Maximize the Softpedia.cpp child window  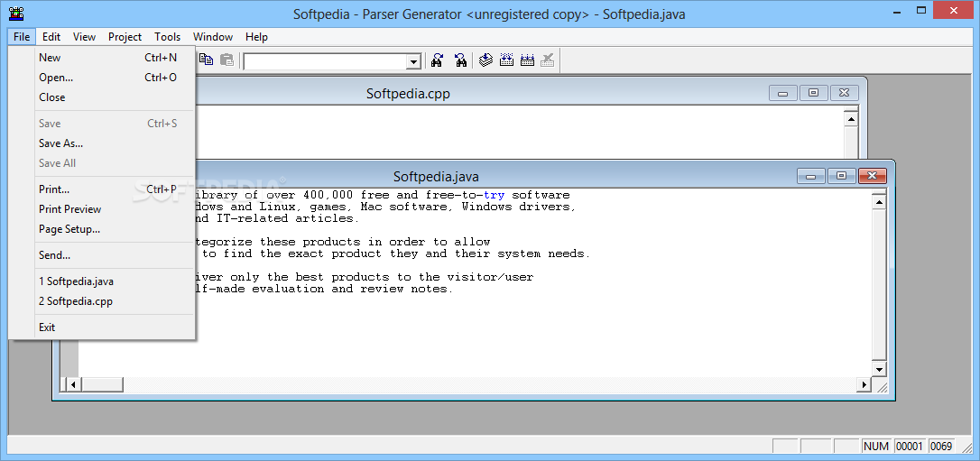click(813, 93)
